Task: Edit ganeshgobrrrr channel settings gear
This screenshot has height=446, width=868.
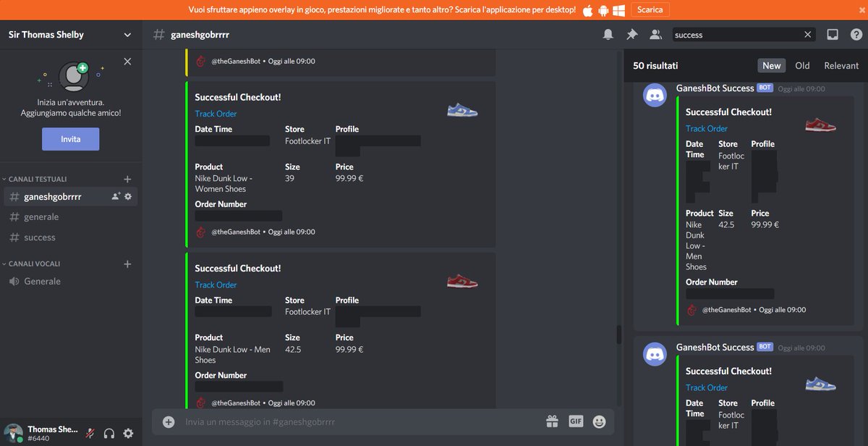Action: 128,196
